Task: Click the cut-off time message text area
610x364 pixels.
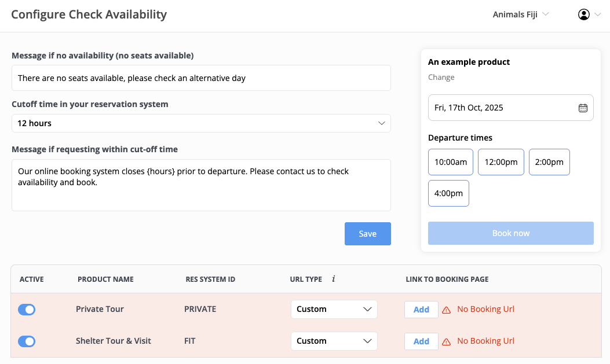Action: tap(201, 185)
